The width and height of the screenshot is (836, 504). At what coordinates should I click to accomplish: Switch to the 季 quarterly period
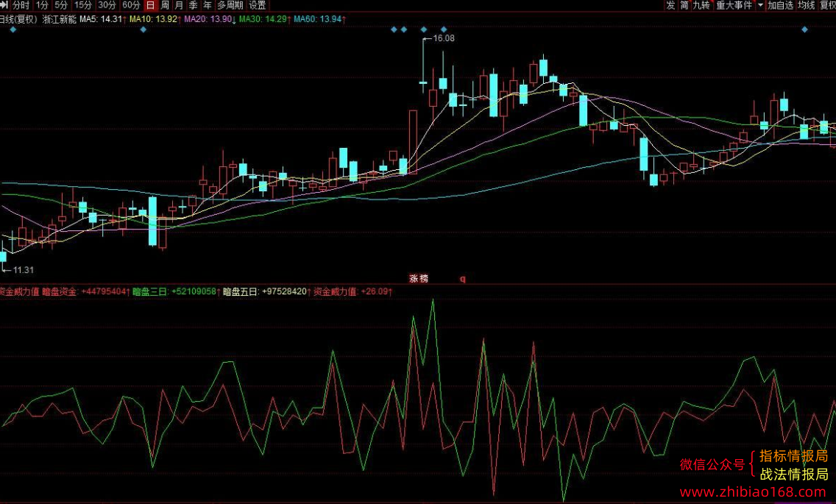(x=193, y=5)
